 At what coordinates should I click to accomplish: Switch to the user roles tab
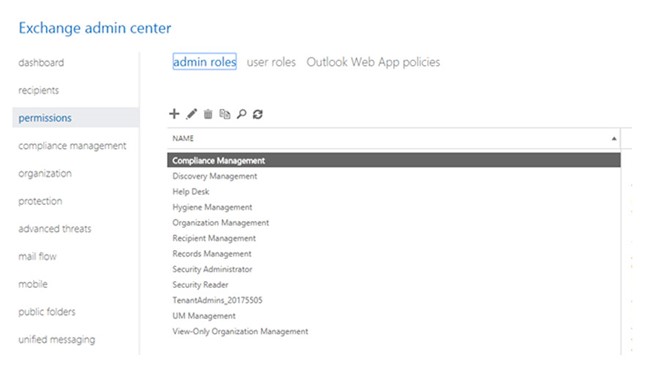click(x=271, y=62)
